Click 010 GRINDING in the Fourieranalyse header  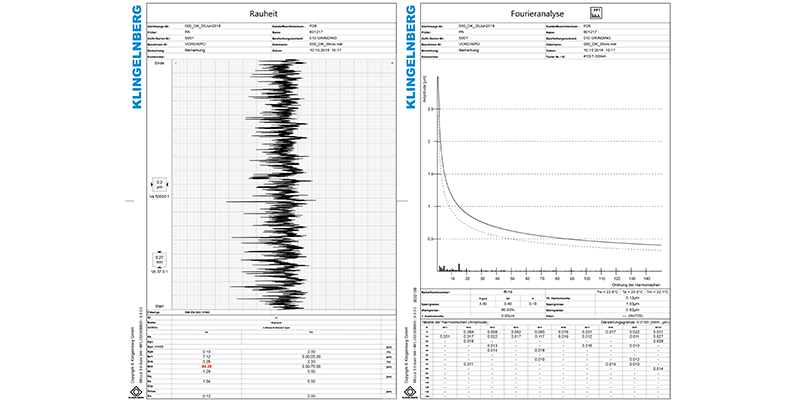pos(597,38)
